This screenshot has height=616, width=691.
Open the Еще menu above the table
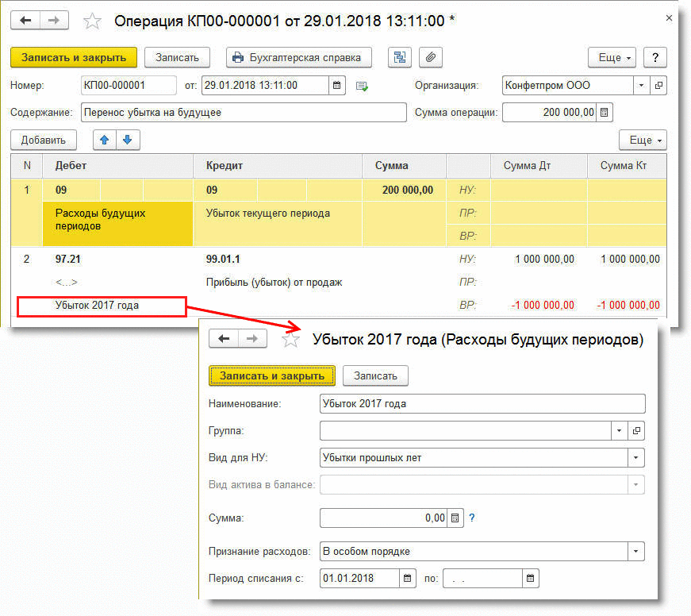point(642,140)
